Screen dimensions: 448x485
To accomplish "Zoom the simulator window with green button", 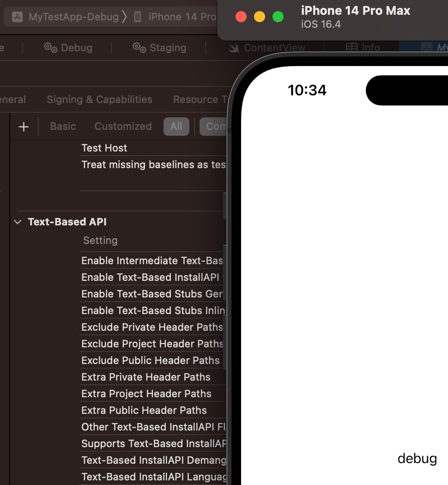I will (x=278, y=17).
